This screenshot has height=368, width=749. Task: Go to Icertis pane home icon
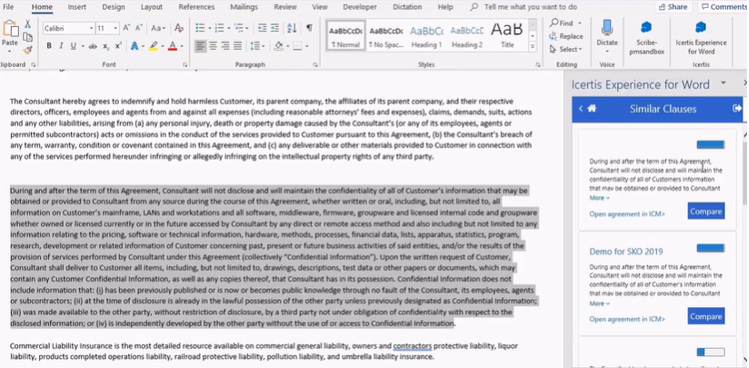(592, 108)
